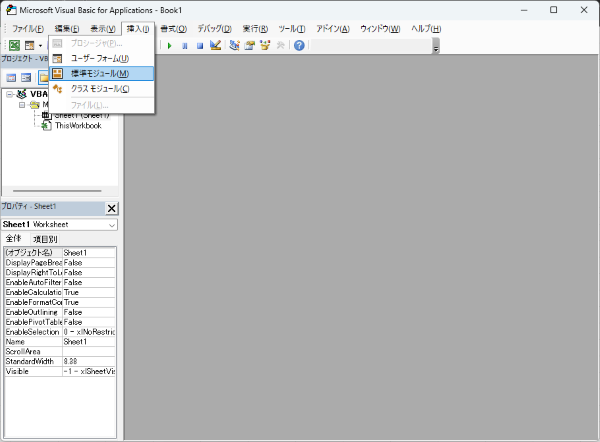Image resolution: width=600 pixels, height=442 pixels.
Task: Select the EnableFormatConditionsCalculation property row
Action: (60, 302)
